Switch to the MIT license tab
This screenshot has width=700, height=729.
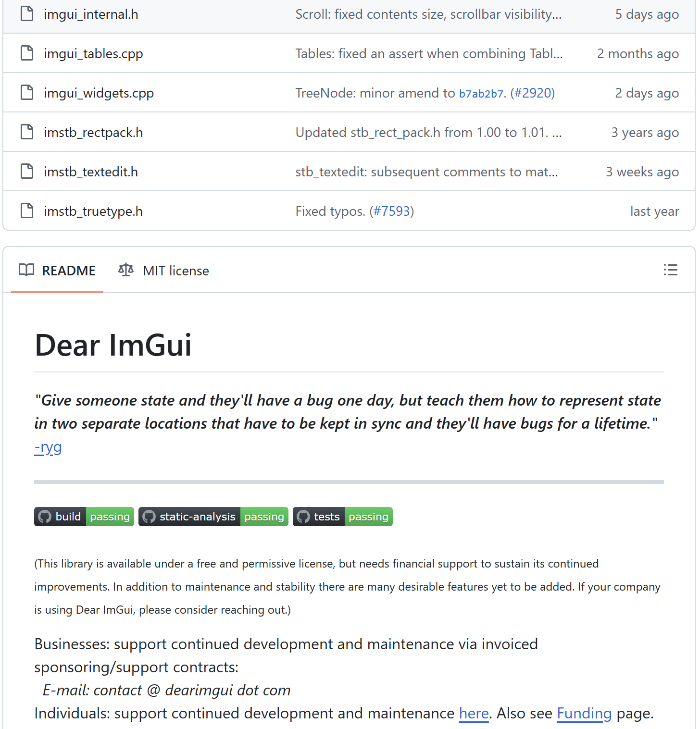click(x=164, y=271)
